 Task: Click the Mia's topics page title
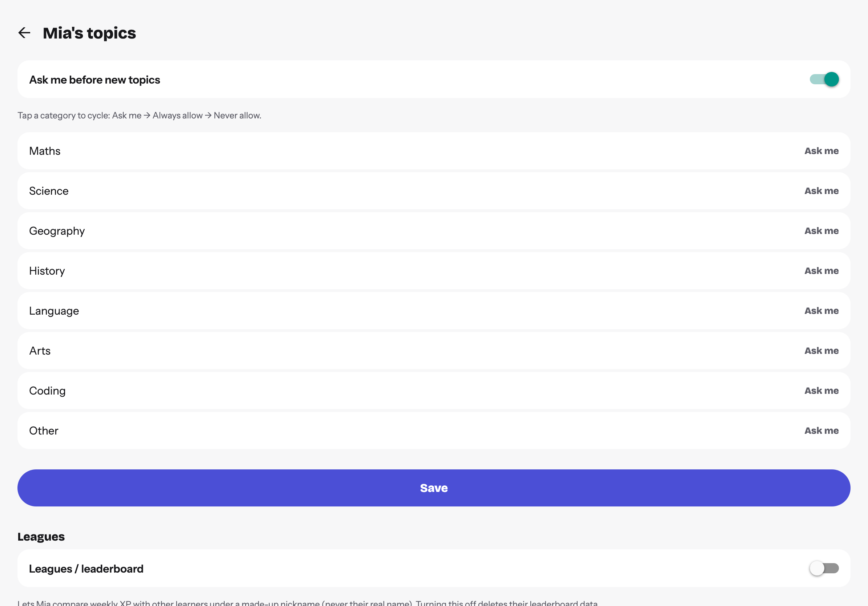click(89, 33)
